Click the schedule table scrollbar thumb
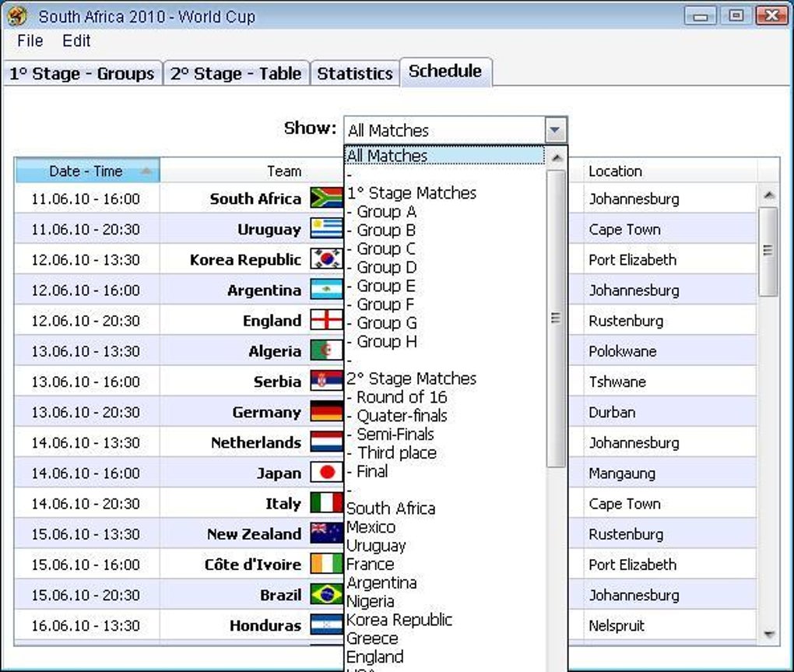 (x=768, y=252)
